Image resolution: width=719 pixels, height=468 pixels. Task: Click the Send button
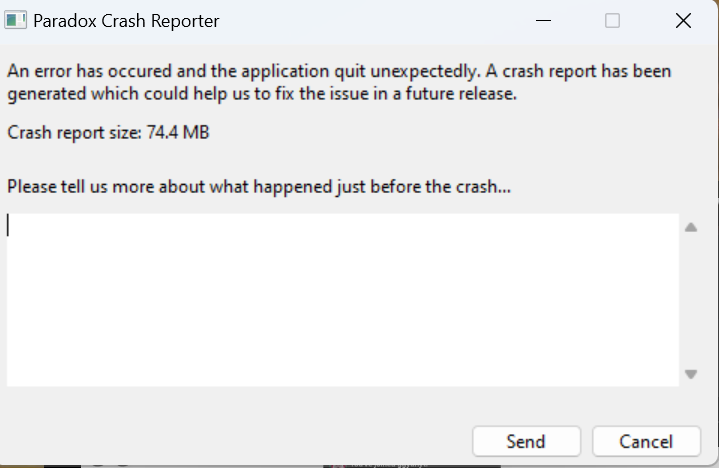[526, 441]
